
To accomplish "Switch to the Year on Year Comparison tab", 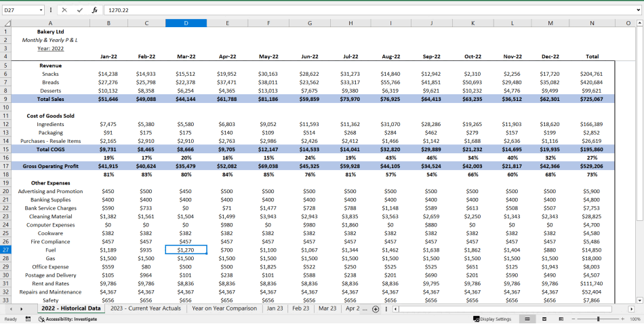I will click(x=224, y=308).
